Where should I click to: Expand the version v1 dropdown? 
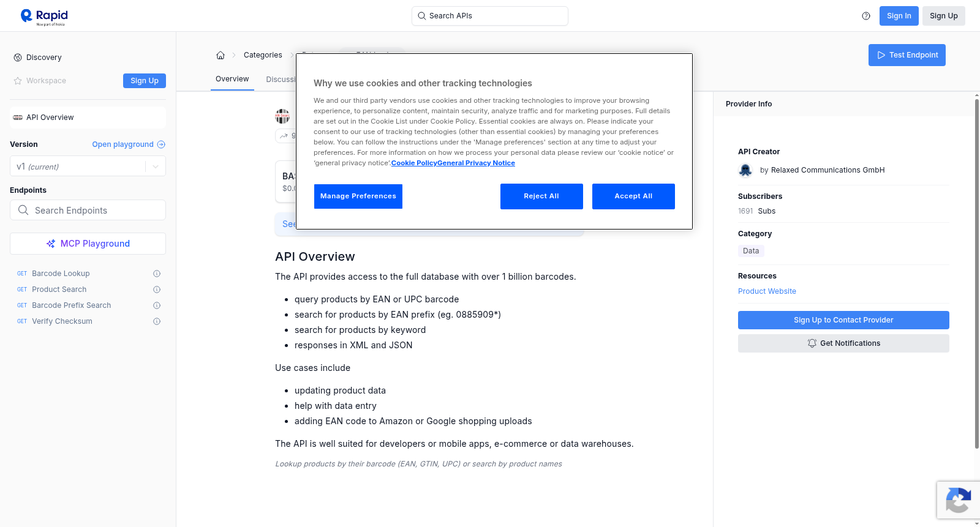point(156,166)
